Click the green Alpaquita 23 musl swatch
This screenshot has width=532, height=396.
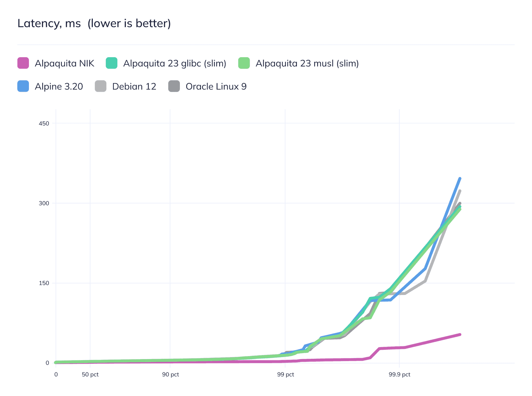[244, 63]
